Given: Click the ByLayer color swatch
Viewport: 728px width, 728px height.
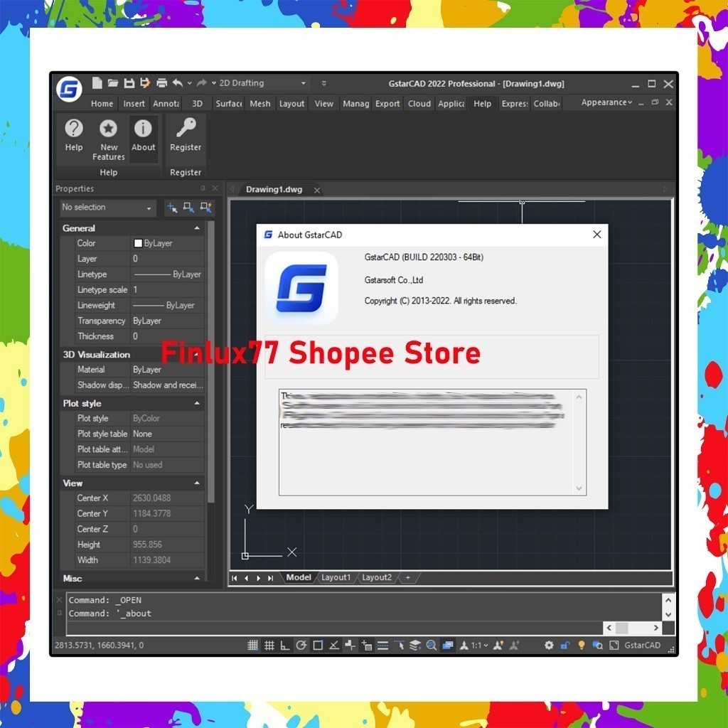Looking at the screenshot, I should pos(139,243).
